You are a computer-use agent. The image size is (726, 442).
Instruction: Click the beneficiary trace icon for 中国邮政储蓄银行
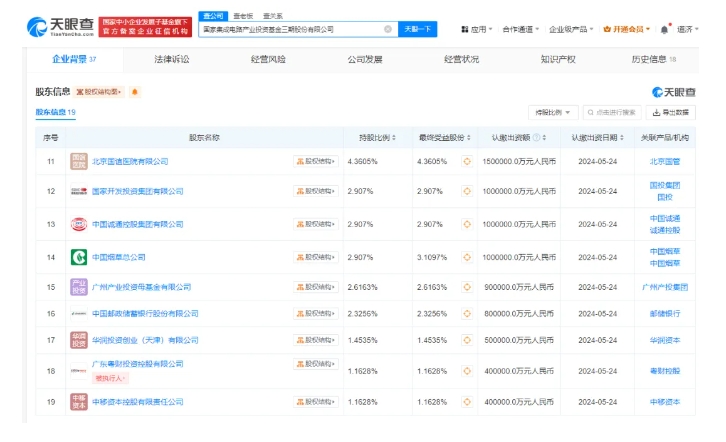(x=467, y=313)
